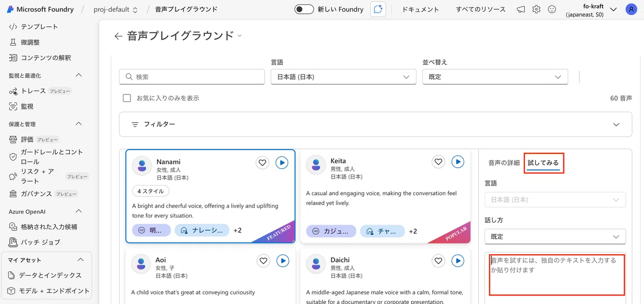Viewport: 644px width, 304px height.
Task: Collapse the Azure OpenAI sidebar section
Action: coord(79,211)
